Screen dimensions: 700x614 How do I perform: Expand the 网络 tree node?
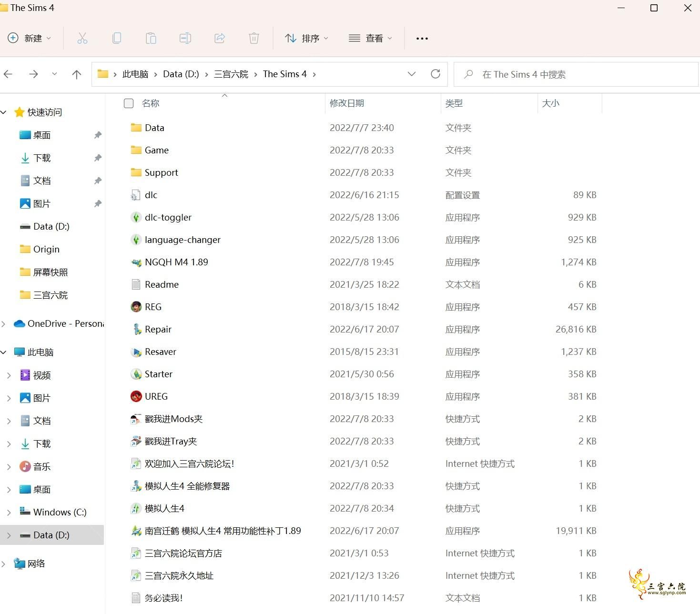click(x=4, y=564)
